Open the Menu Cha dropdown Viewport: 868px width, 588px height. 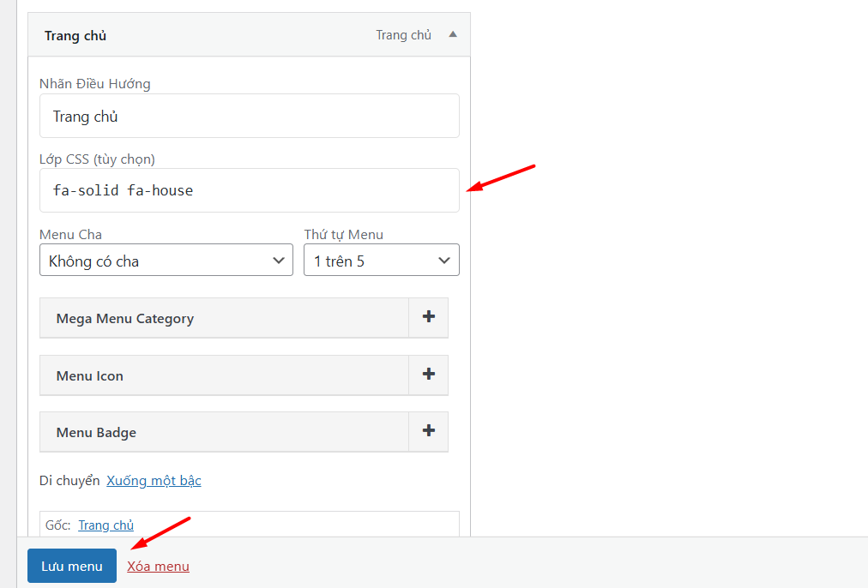point(166,261)
